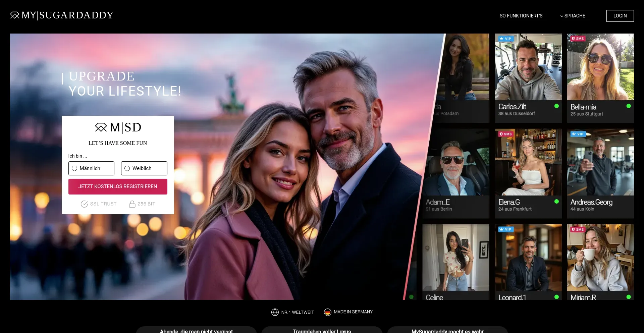Click the globe icon beside NR.1 WELTWEIT
Screen dimensions: 644x333
(275, 312)
